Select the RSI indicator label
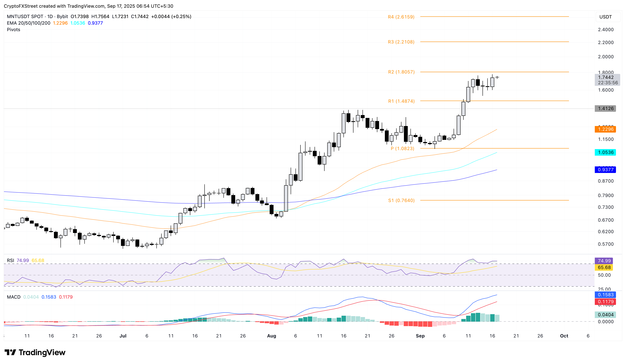Viewport: 626px width, 364px height. 10,260
